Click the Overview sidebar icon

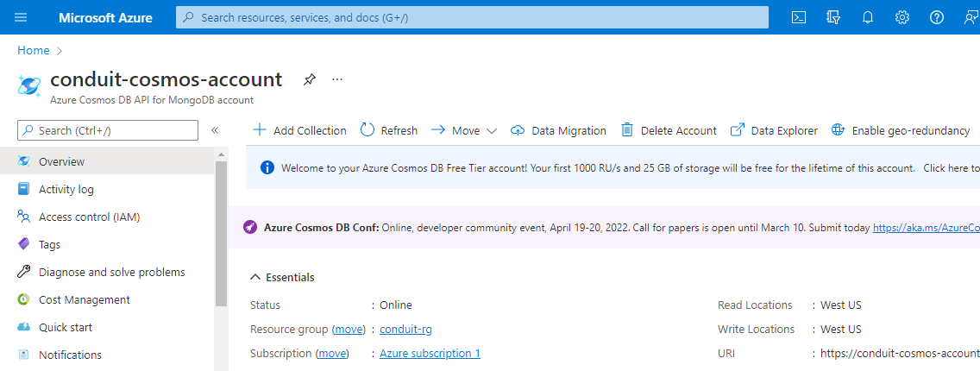click(24, 161)
